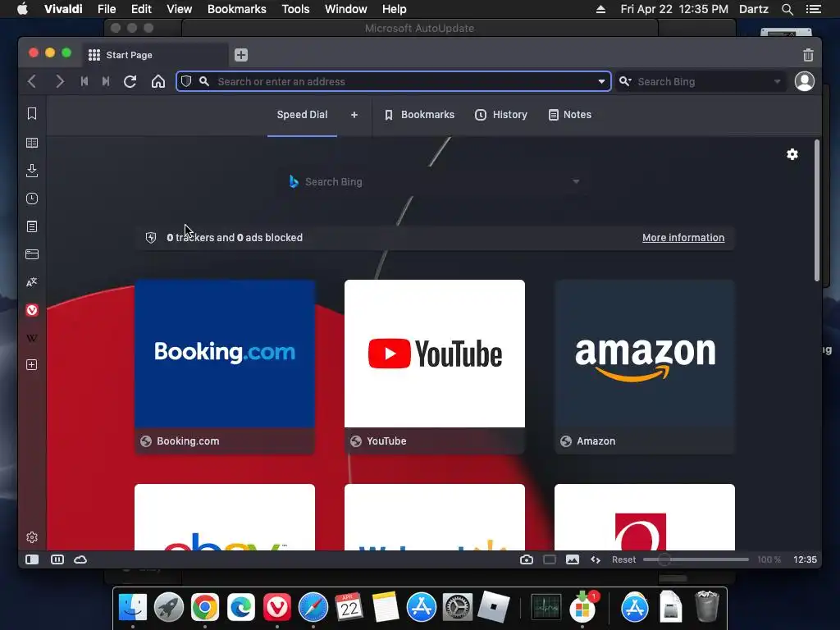This screenshot has width=840, height=630.
Task: Select the Start Page browser tab
Action: coord(155,55)
